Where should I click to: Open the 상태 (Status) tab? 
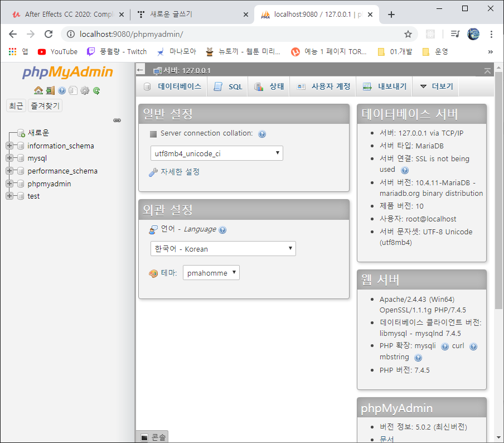click(x=269, y=86)
